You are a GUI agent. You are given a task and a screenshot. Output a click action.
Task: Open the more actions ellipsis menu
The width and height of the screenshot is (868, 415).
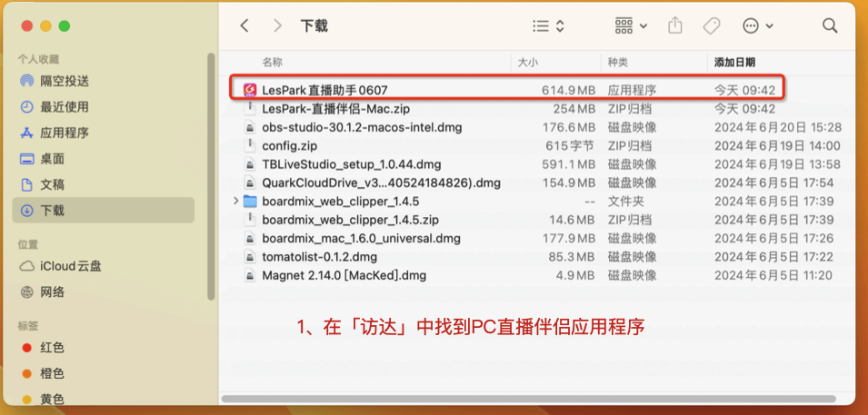tap(757, 25)
